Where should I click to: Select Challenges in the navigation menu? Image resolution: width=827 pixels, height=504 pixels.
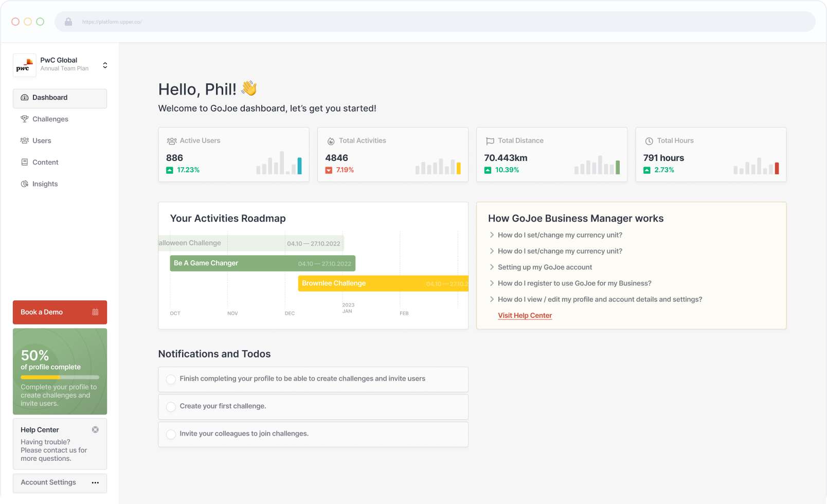pos(50,119)
